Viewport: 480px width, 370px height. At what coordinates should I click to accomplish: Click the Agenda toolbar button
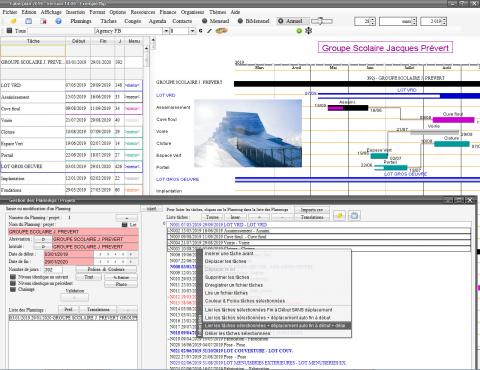[157, 21]
